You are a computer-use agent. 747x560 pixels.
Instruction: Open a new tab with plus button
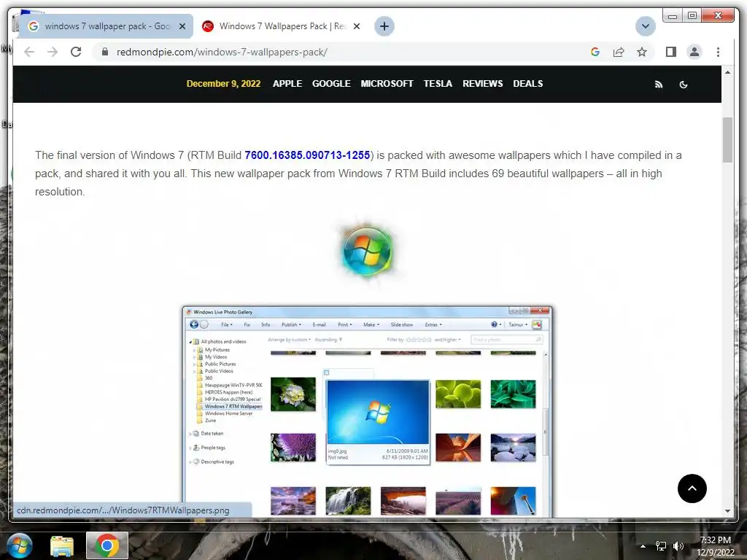point(384,26)
